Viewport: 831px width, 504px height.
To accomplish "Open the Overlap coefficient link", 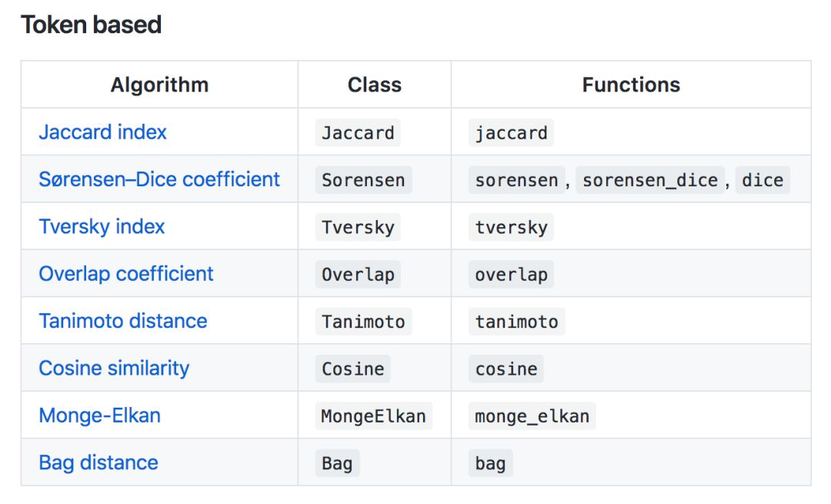I will 126,274.
